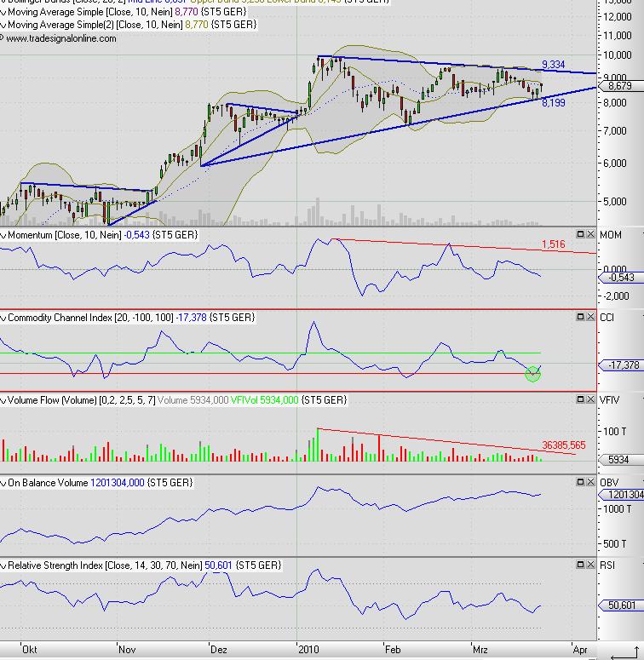Image resolution: width=644 pixels, height=660 pixels.
Task: Select the Commodity Channel Index [20, -100, 100] label
Action: 90,318
